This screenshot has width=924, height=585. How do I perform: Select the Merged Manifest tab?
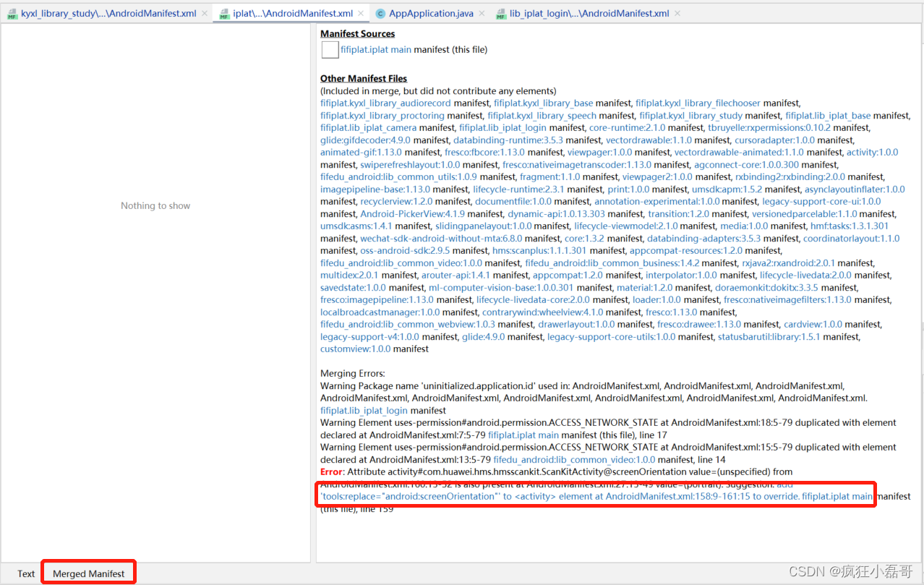pyautogui.click(x=88, y=573)
